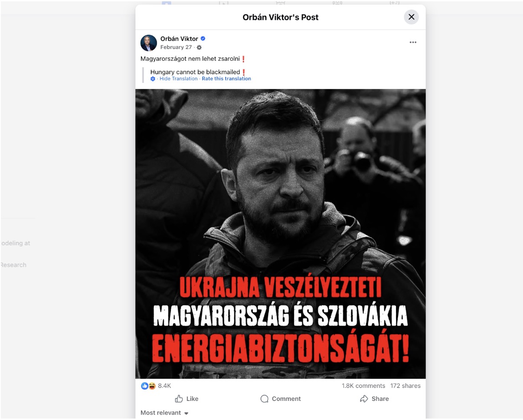View the 8.4K reactions count
The image size is (523, 420).
[164, 386]
